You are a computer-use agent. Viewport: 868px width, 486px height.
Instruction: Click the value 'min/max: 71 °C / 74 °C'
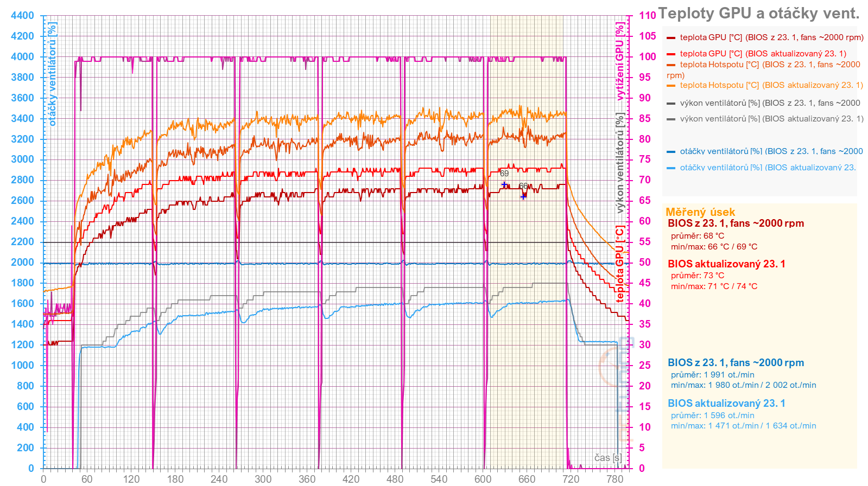pos(714,286)
